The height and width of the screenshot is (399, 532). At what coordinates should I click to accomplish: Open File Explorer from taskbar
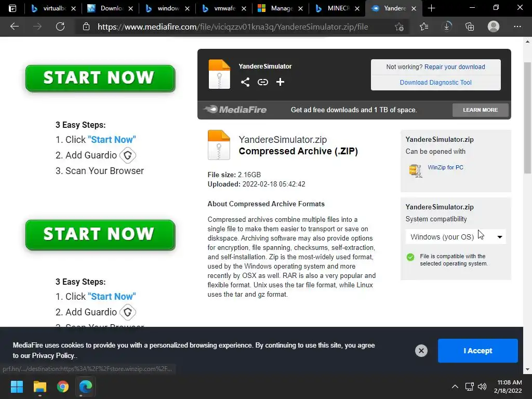click(39, 387)
